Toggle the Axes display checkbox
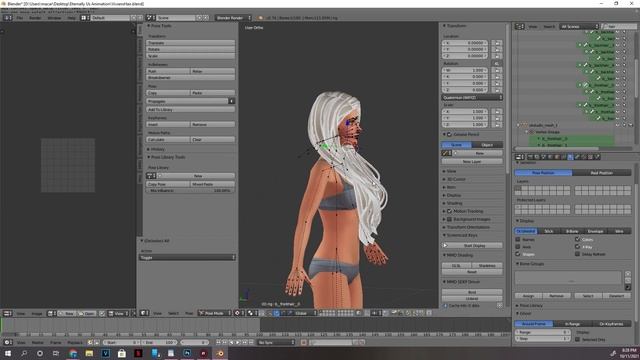640x360 pixels. 518,247
